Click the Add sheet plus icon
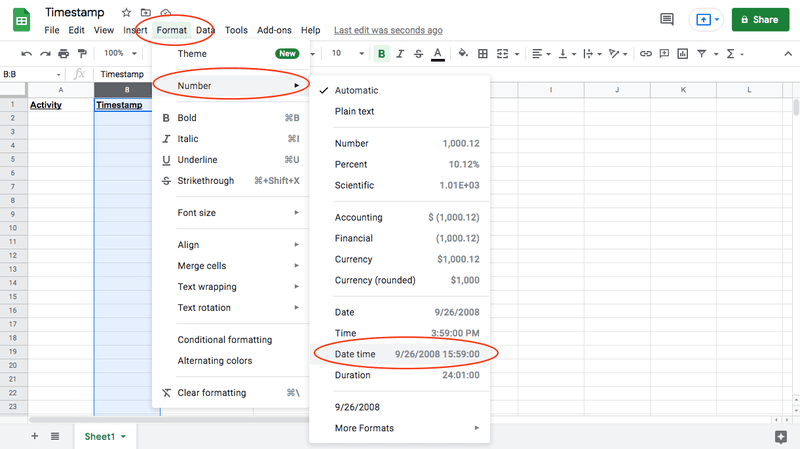This screenshot has height=449, width=800. click(x=35, y=436)
